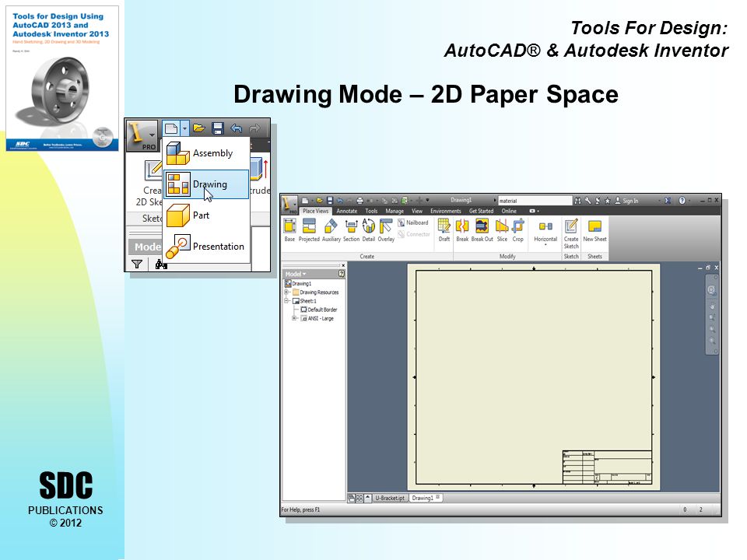Screen dimensions: 747x560
Task: Click the Base view tool
Action: [x=289, y=230]
